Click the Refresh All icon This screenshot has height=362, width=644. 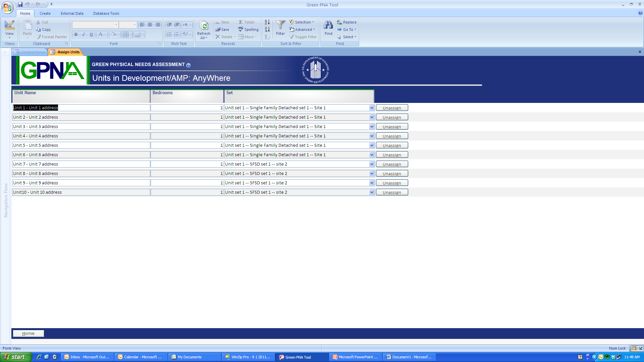[x=204, y=25]
